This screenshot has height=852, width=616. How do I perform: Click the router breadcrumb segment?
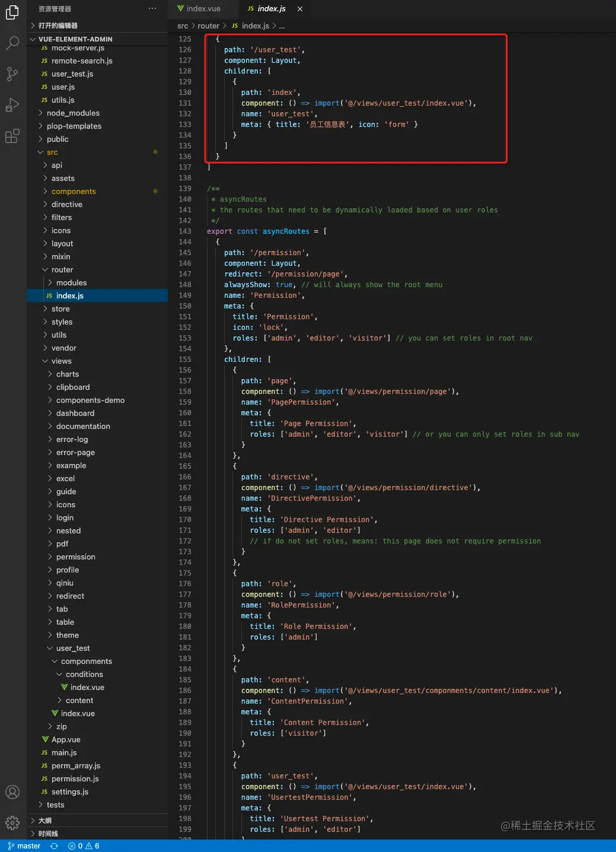pos(208,26)
